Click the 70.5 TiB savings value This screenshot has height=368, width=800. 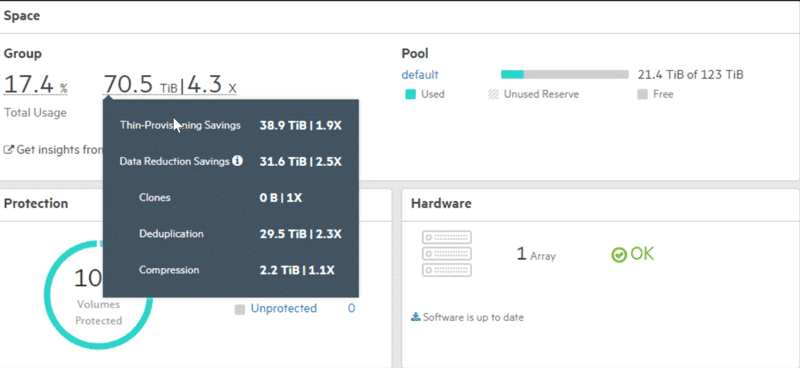click(x=141, y=84)
